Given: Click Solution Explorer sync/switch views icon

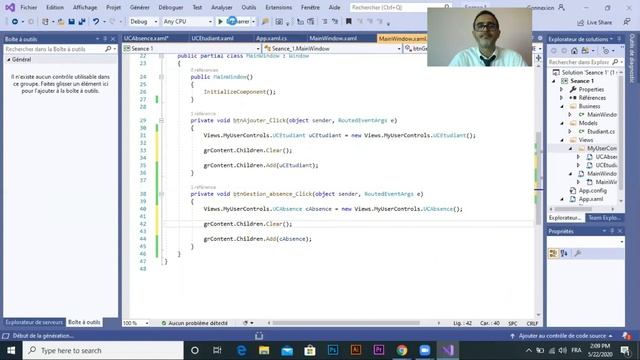Looking at the screenshot, I should 585,51.
